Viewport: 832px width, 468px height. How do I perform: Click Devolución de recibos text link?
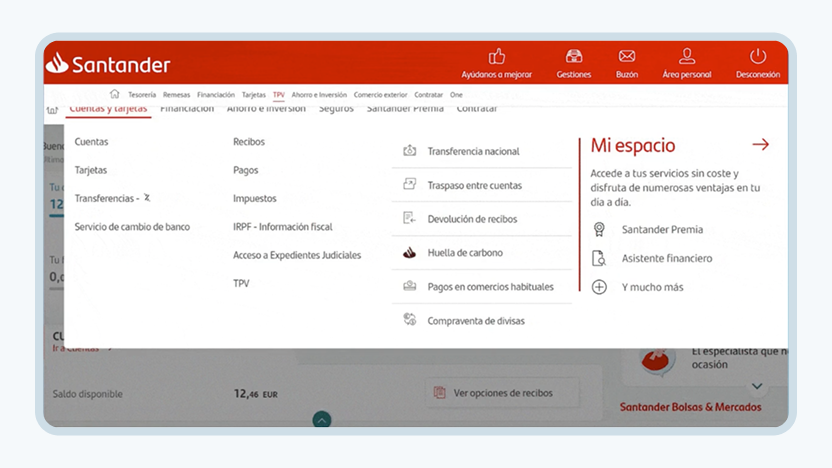point(472,219)
